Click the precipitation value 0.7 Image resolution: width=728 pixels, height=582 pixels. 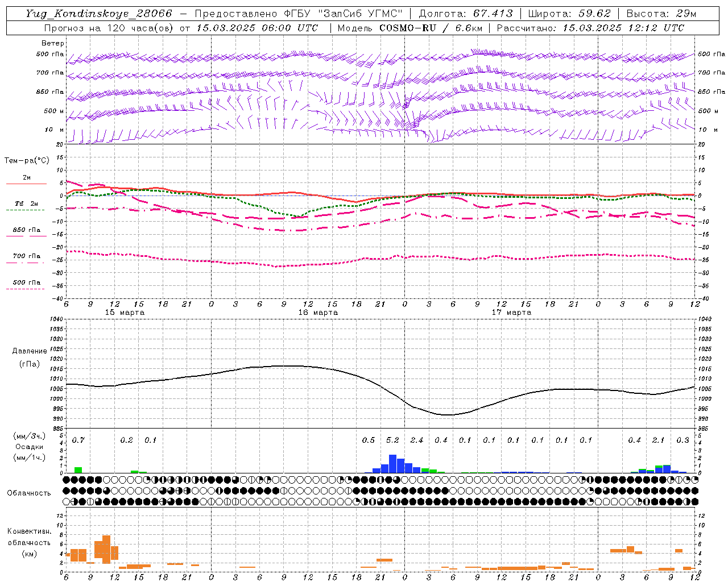[x=78, y=440]
